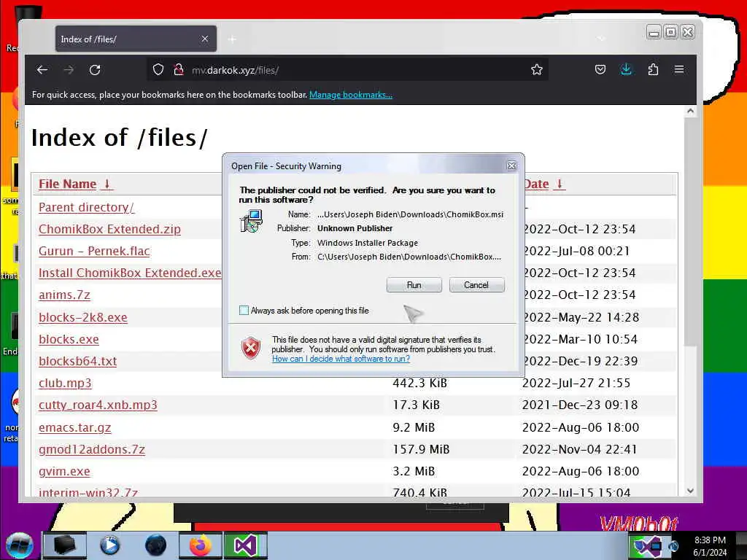
Task: Toggle Always ask before opening checkbox
Action: [244, 311]
